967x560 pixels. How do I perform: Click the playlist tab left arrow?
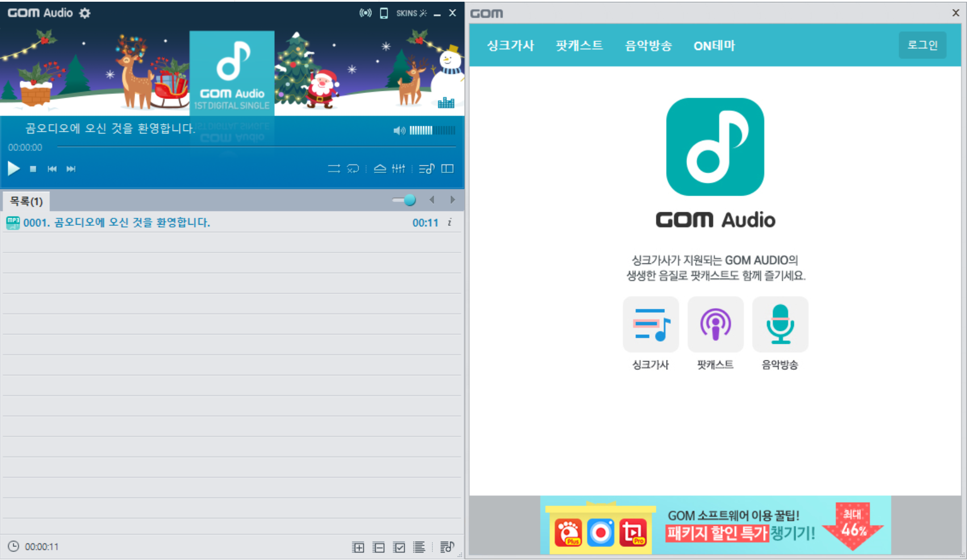click(x=432, y=200)
